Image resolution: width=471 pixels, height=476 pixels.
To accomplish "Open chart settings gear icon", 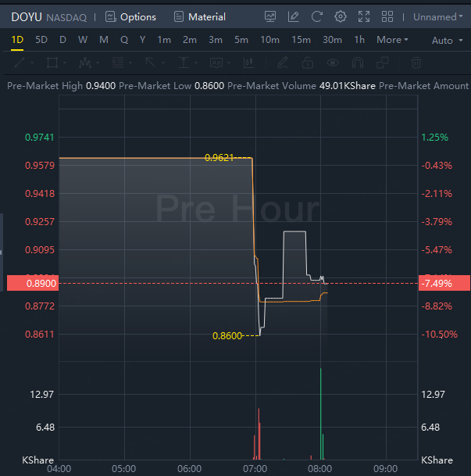I will 341,16.
